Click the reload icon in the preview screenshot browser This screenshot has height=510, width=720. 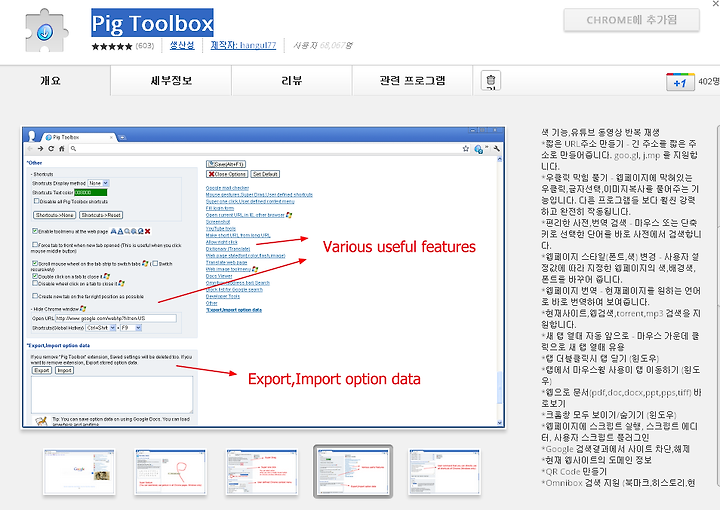(x=51, y=149)
